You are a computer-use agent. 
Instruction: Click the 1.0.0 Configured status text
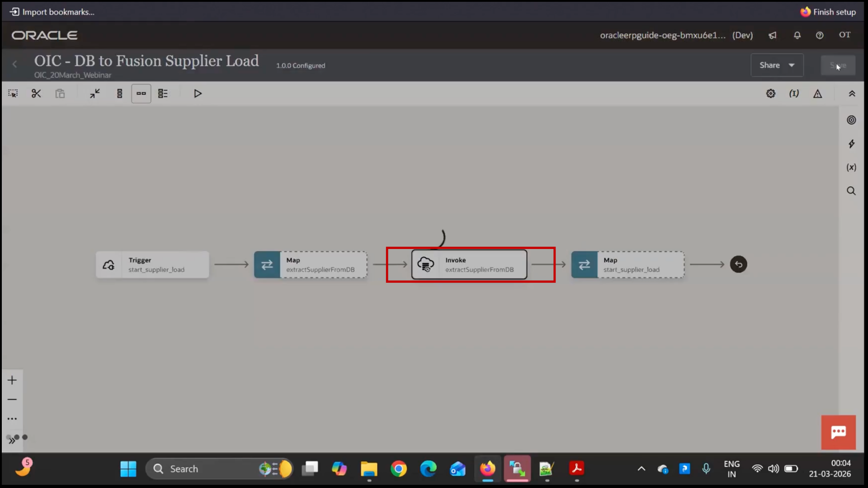click(x=301, y=66)
